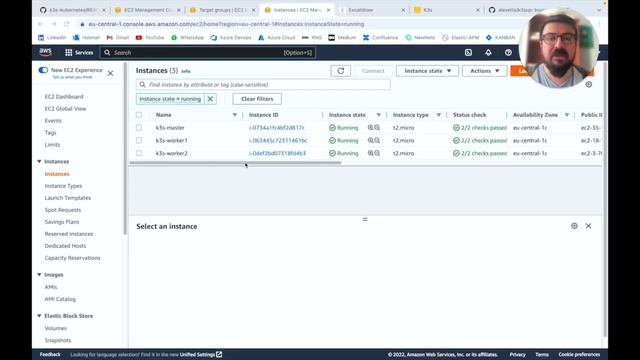Click the Clear filters button
The width and height of the screenshot is (640, 360).
coord(257,99)
